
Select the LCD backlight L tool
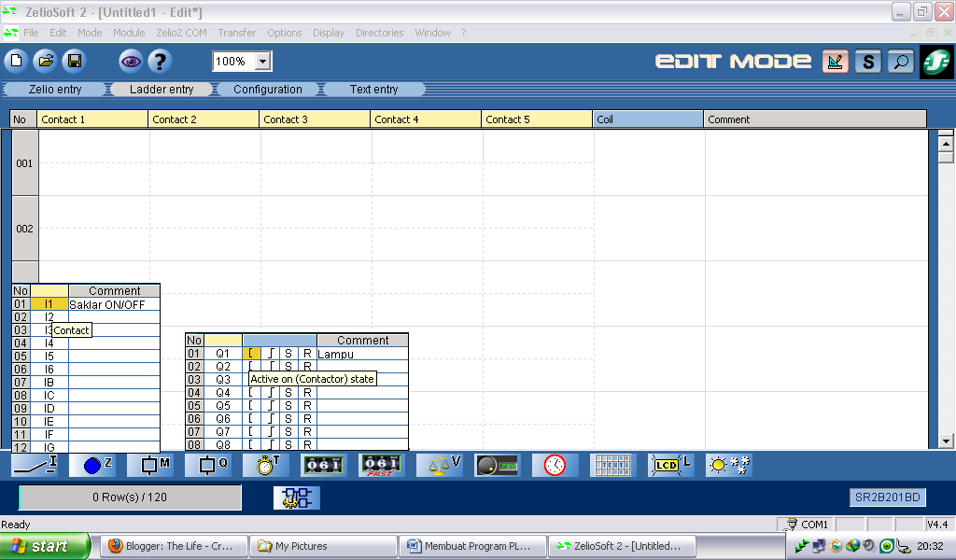click(670, 465)
